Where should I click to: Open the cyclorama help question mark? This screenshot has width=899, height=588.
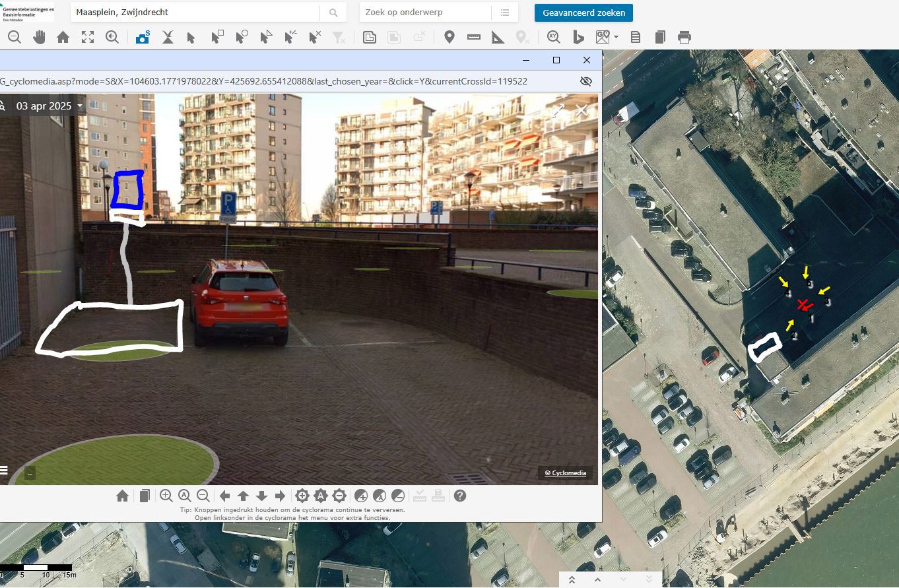[x=460, y=496]
